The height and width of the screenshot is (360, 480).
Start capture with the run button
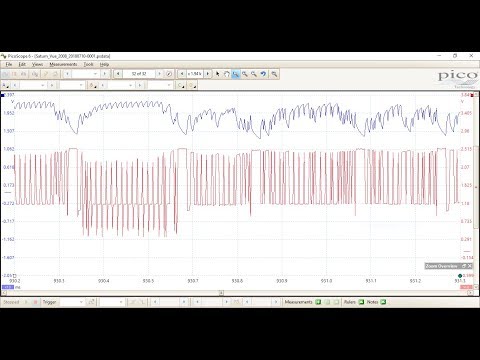tap(26, 302)
